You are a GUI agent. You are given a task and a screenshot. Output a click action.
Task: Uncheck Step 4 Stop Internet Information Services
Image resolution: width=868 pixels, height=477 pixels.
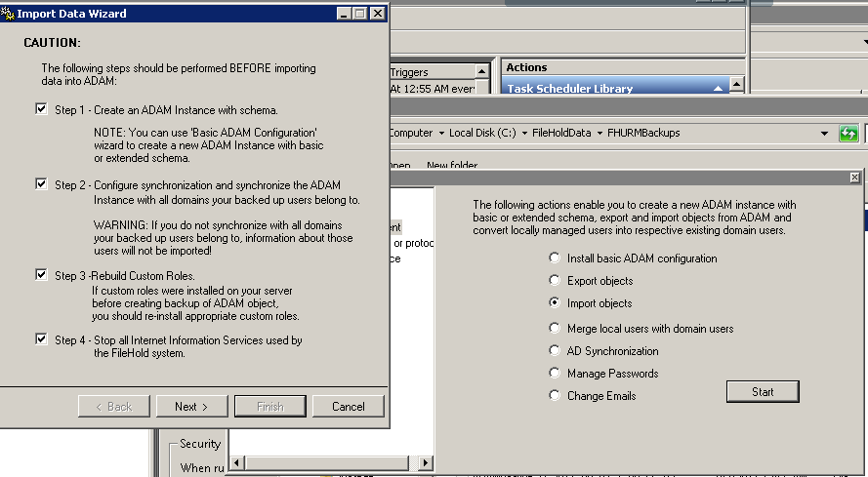(42, 338)
